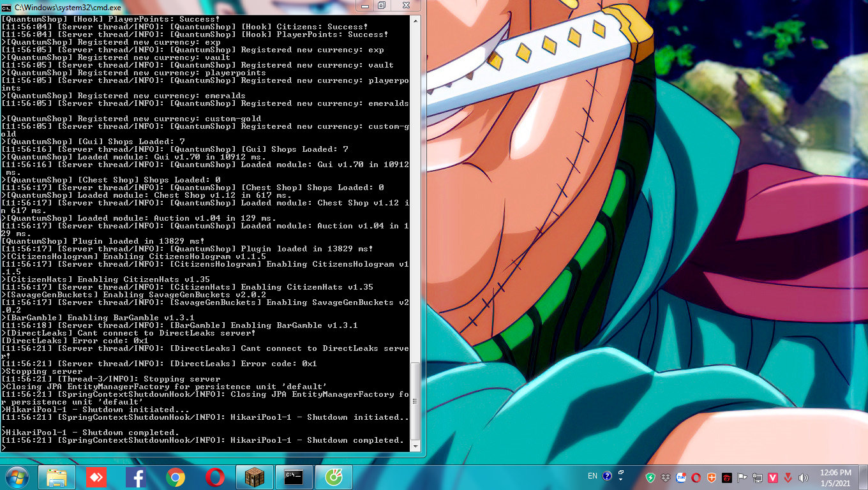This screenshot has width=868, height=490.
Task: Close the cmd.exe window
Action: pos(406,6)
